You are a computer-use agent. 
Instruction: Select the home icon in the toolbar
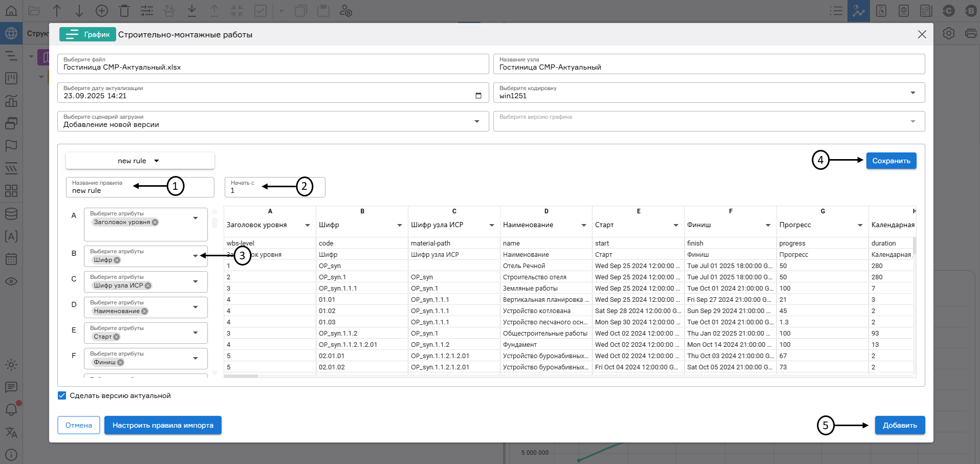[11, 10]
